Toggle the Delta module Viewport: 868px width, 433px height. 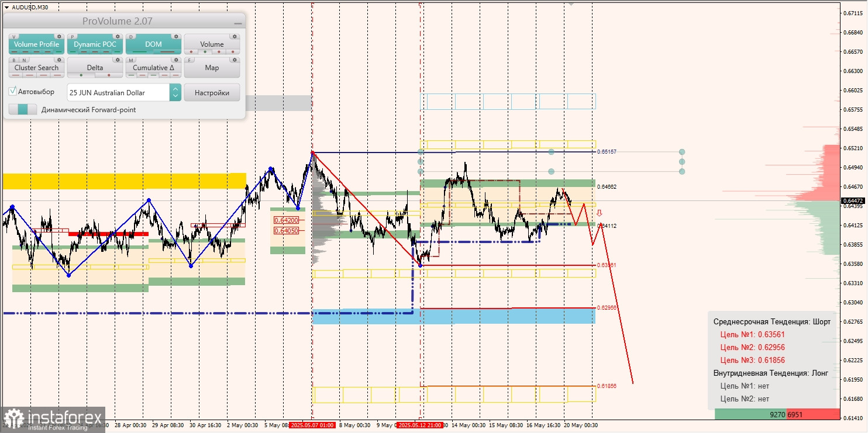(x=95, y=68)
